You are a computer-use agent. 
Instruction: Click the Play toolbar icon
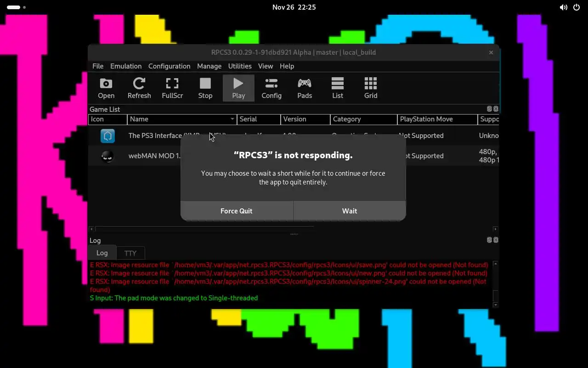238,88
